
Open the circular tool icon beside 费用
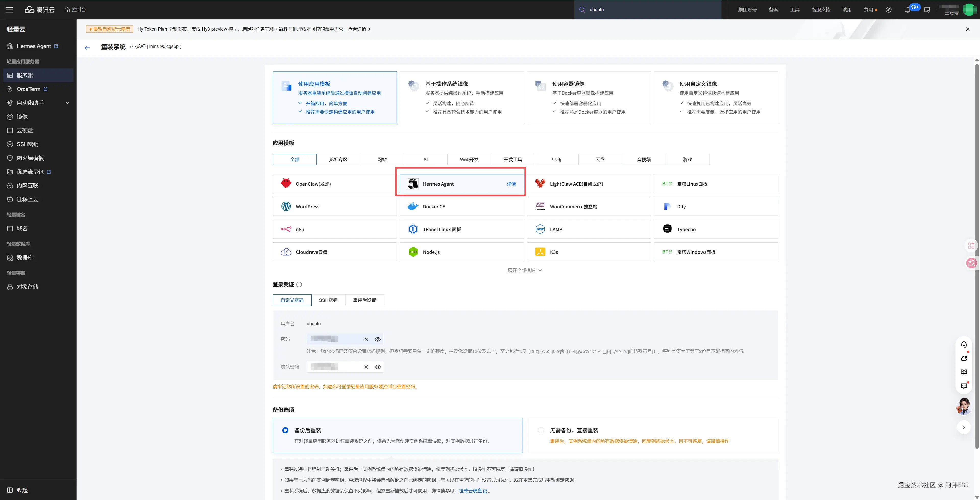(x=889, y=9)
